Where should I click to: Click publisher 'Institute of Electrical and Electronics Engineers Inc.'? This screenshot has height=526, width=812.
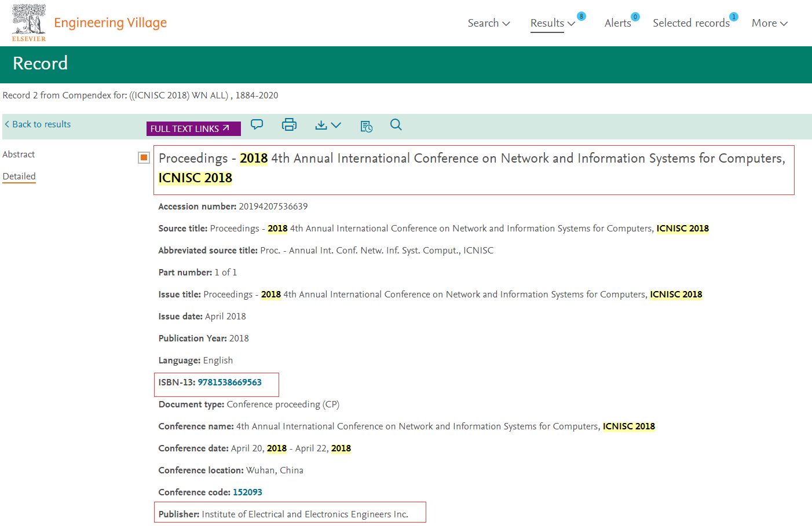305,514
